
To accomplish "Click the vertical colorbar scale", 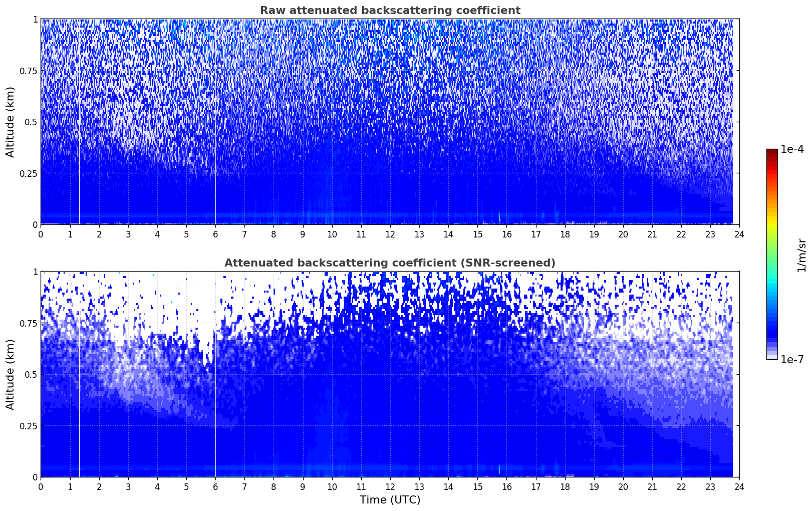I will pos(772,254).
